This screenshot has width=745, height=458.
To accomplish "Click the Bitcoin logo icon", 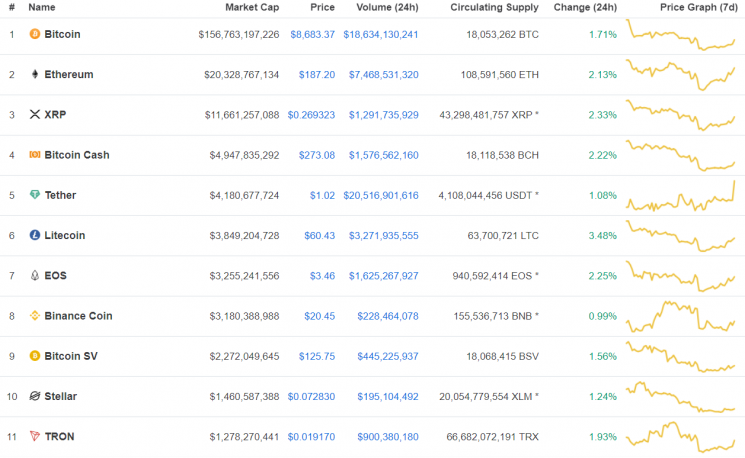I will click(35, 34).
